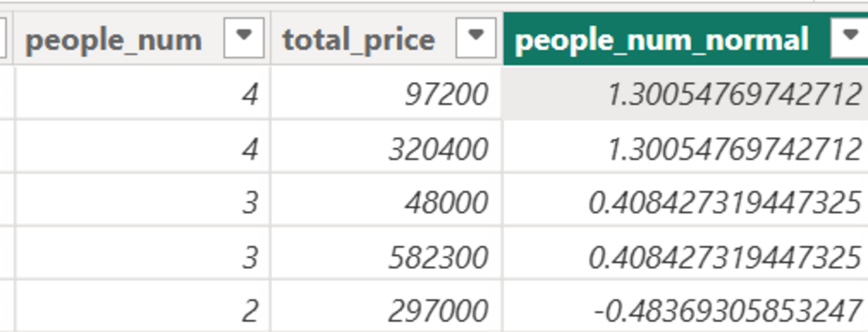Click the people_num cell with value 2
The height and width of the screenshot is (332, 868).
(x=249, y=310)
